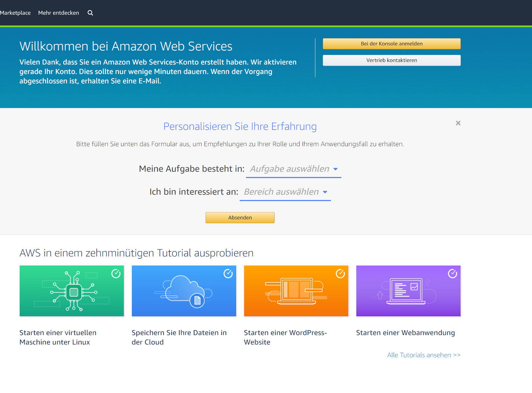The image size is (532, 393).
Task: Click the arrow next to 'Bereich auswählen'
Action: [325, 192]
